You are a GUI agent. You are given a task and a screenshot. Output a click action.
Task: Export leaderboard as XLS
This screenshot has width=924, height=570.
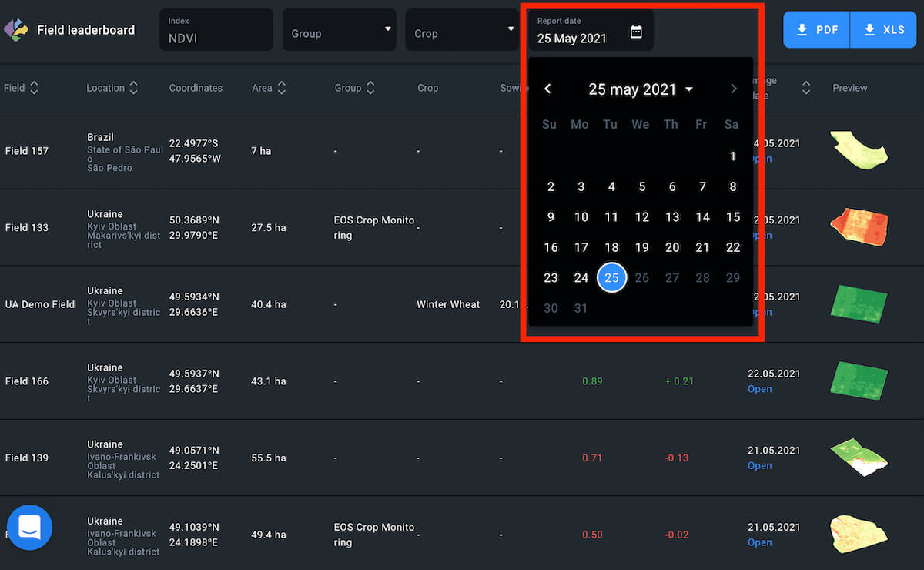coord(883,30)
